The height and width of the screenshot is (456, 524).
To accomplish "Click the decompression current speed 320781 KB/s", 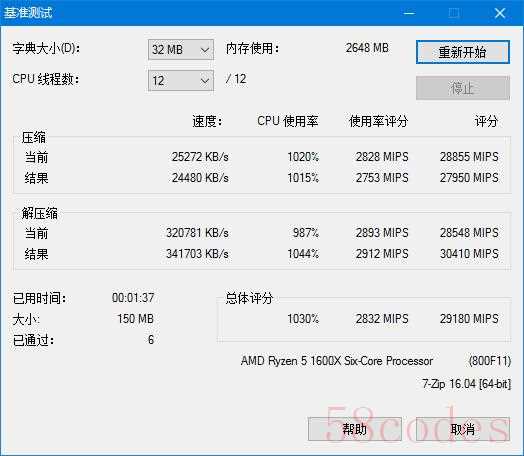I will [197, 233].
